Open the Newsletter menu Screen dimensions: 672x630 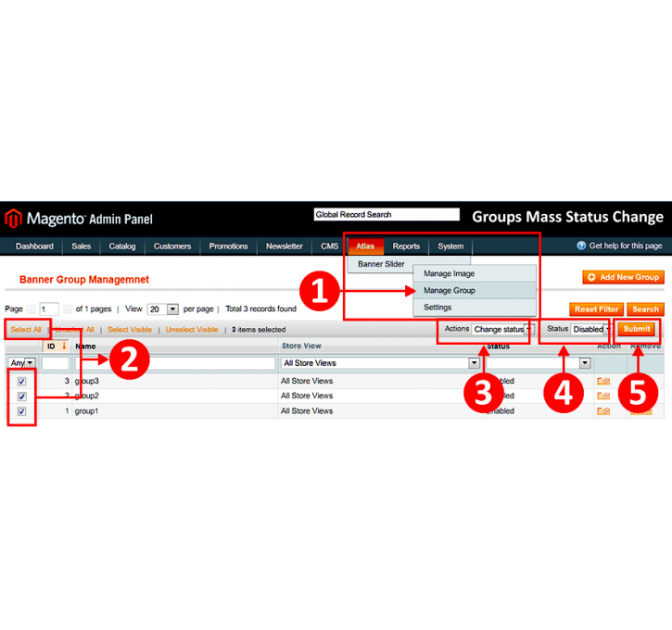pos(285,246)
